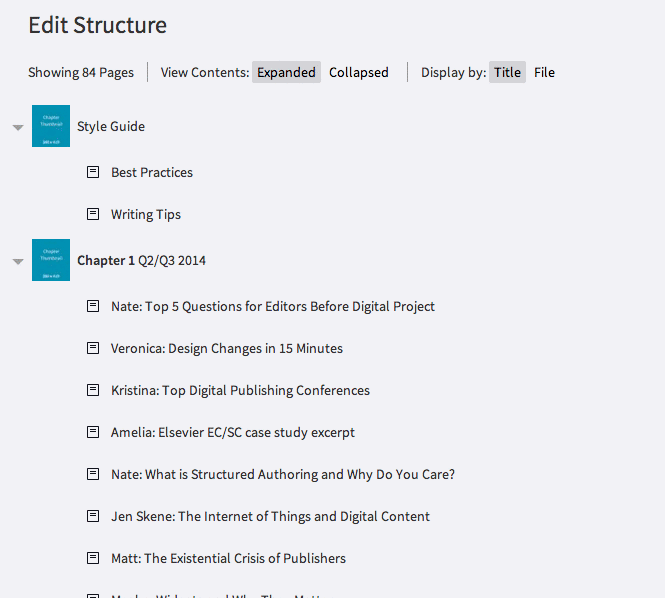The width and height of the screenshot is (665, 598).
Task: Click page icon beside Matt: Existential Crisis
Action: pos(93,558)
